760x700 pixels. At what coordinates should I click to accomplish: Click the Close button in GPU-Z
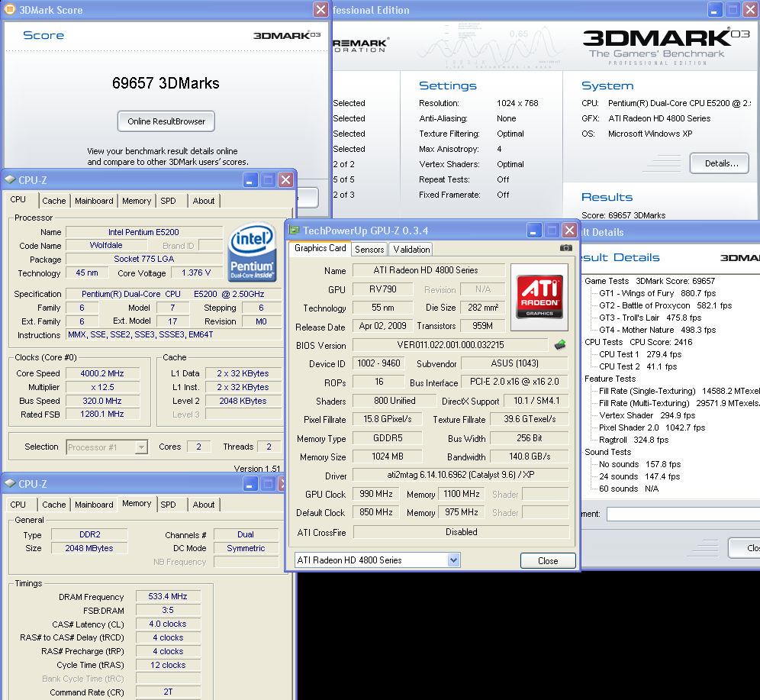point(548,560)
